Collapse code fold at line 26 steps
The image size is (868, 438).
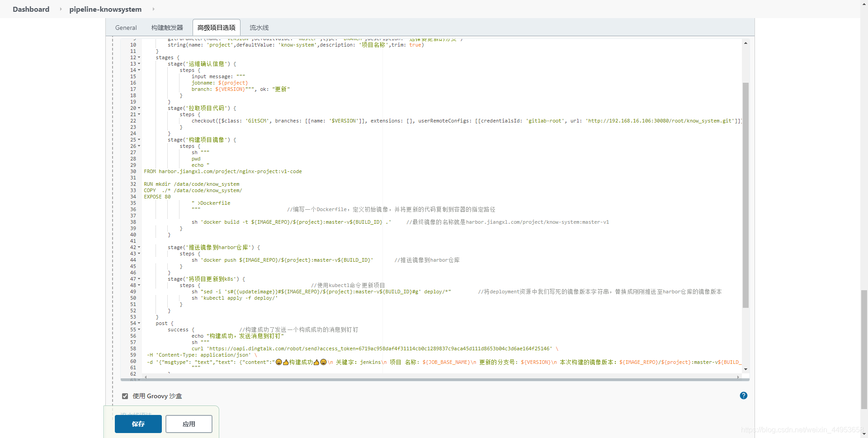click(139, 146)
